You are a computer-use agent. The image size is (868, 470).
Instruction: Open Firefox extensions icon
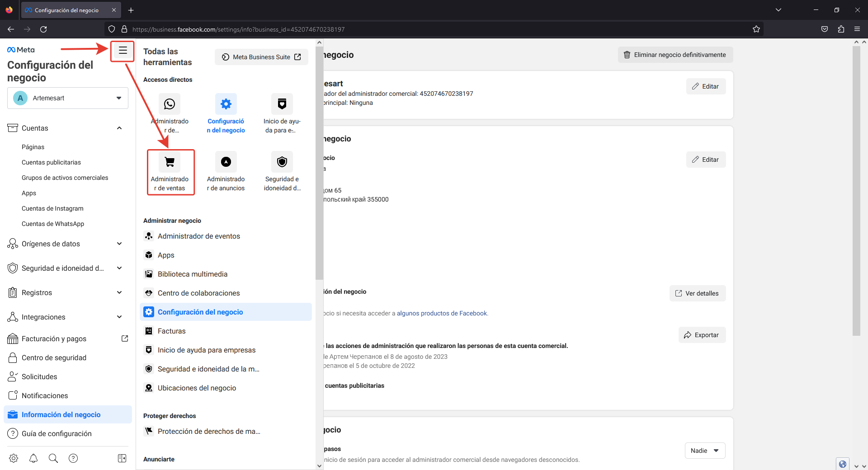click(x=841, y=29)
